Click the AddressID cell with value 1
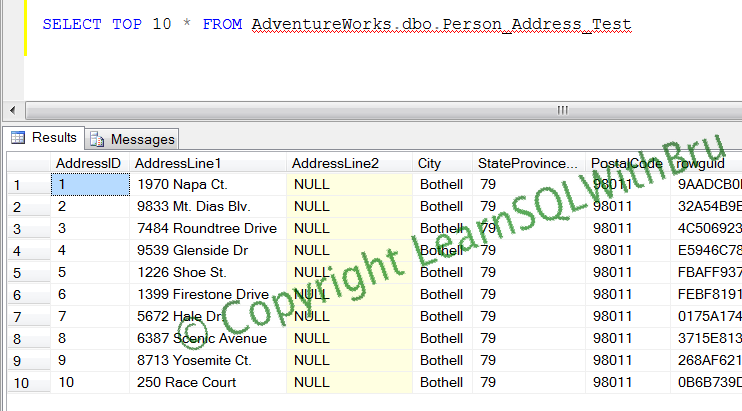This screenshot has width=742, height=411. 89,184
